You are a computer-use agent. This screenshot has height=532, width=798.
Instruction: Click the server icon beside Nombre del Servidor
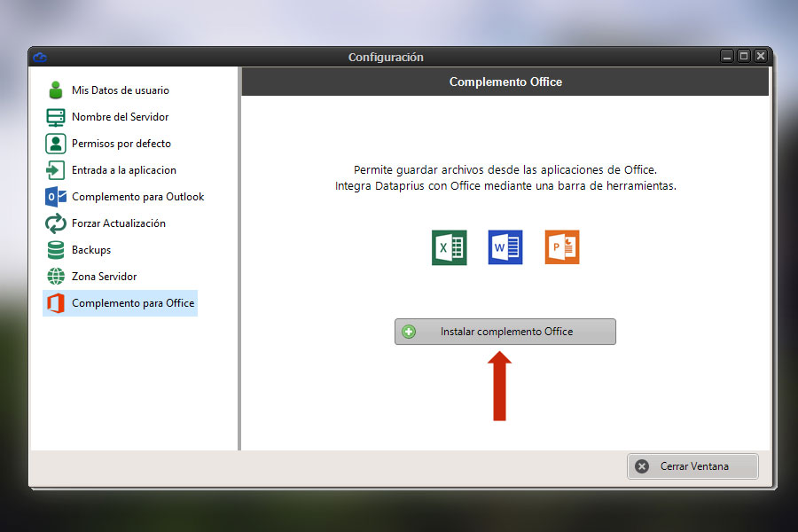[x=56, y=117]
